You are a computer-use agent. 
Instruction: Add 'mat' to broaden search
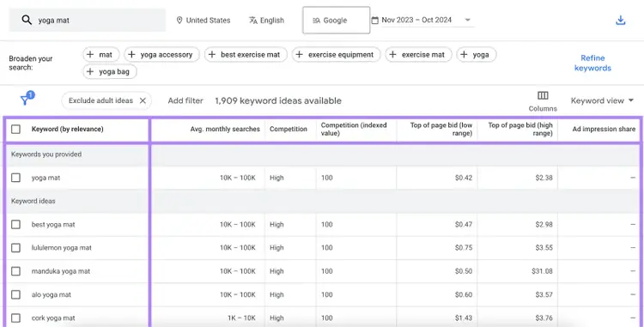coord(101,55)
